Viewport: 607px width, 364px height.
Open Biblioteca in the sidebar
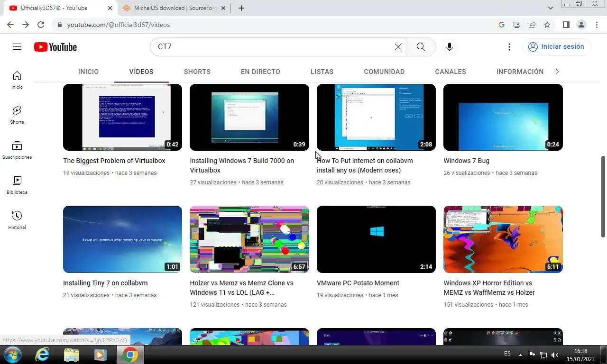(x=17, y=185)
